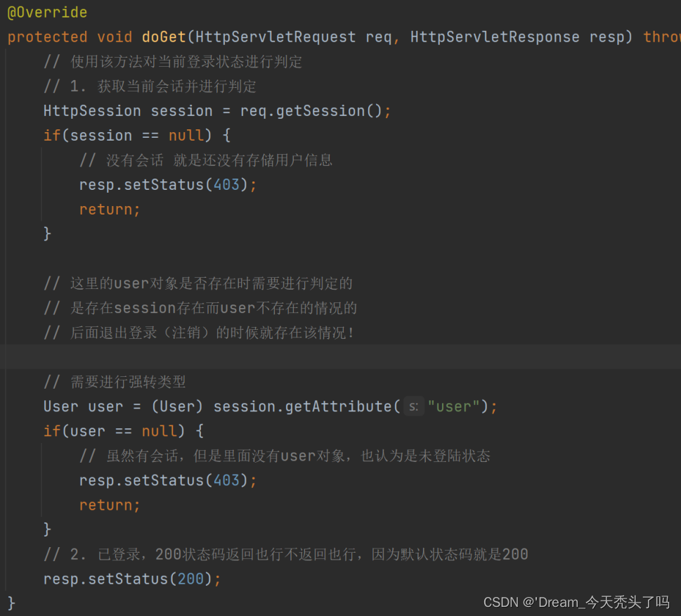Click the HttpServletRequest parameter type
This screenshot has width=681, height=616.
coord(277,37)
